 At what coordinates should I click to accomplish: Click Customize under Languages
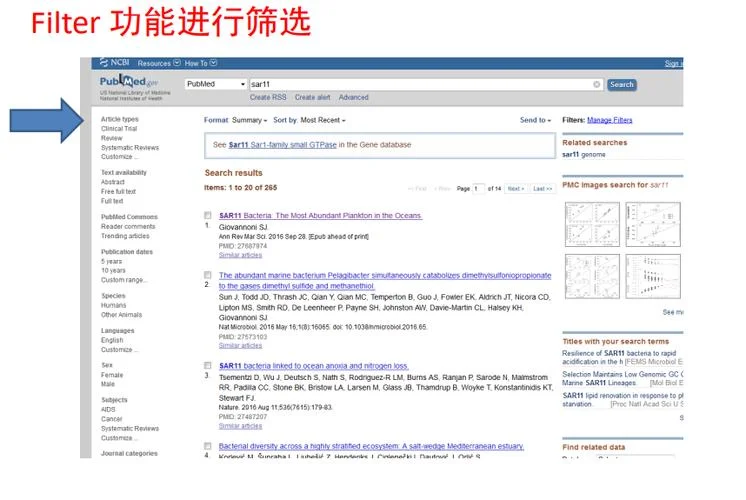[119, 350]
